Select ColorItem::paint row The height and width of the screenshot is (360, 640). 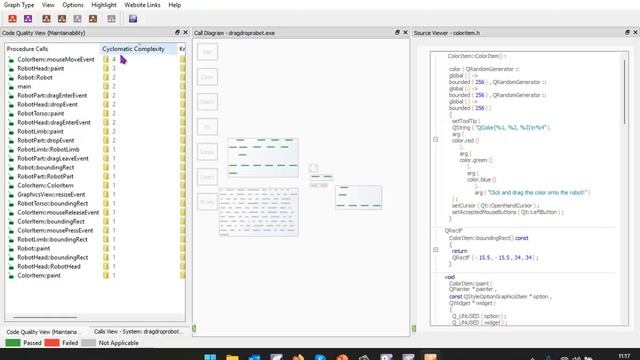tap(95, 276)
